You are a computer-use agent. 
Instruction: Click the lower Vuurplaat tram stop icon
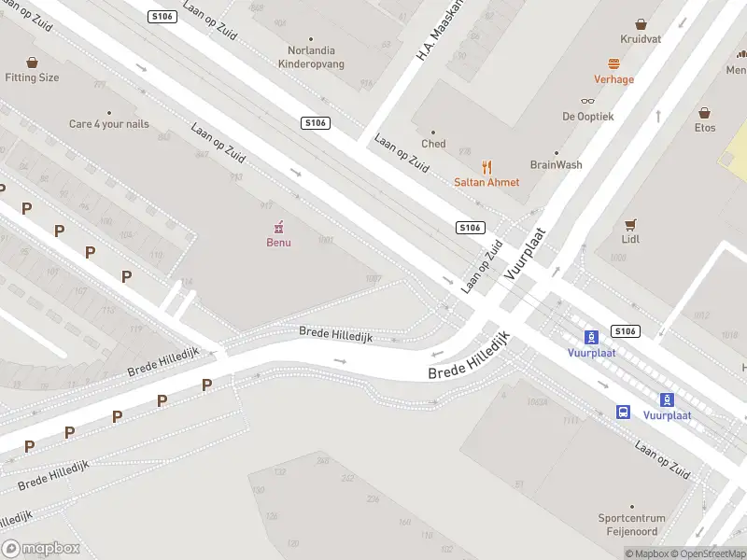pyautogui.click(x=667, y=400)
